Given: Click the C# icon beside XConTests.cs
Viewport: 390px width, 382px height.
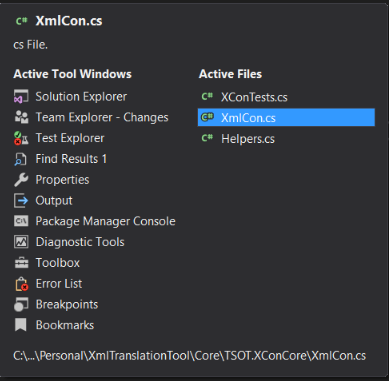Looking at the screenshot, I should point(207,97).
